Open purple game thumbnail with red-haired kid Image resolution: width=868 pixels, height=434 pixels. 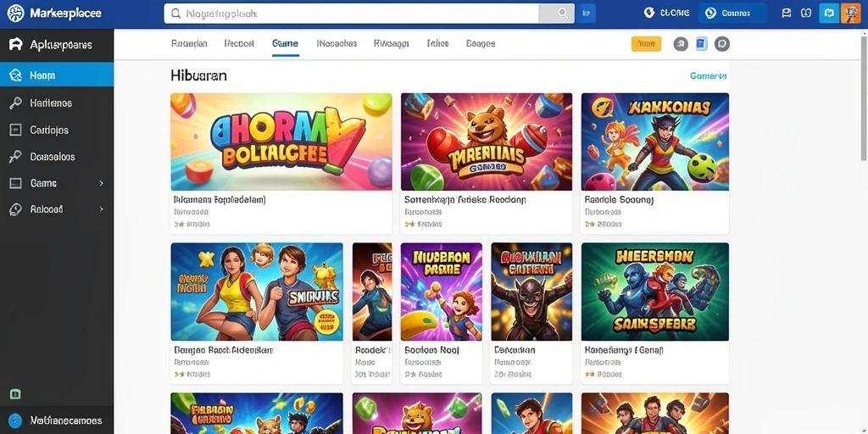tap(441, 292)
